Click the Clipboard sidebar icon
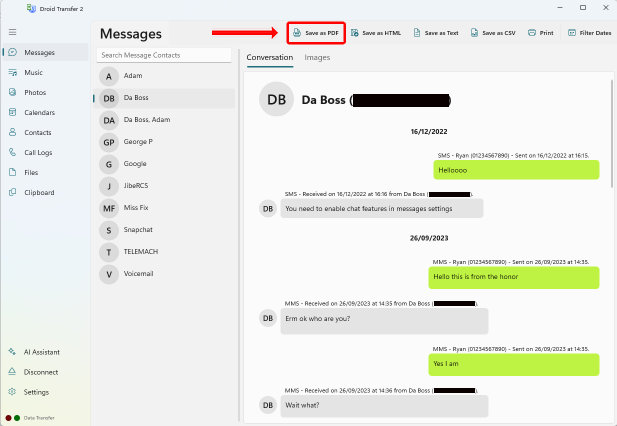The height and width of the screenshot is (426, 617). tap(13, 192)
